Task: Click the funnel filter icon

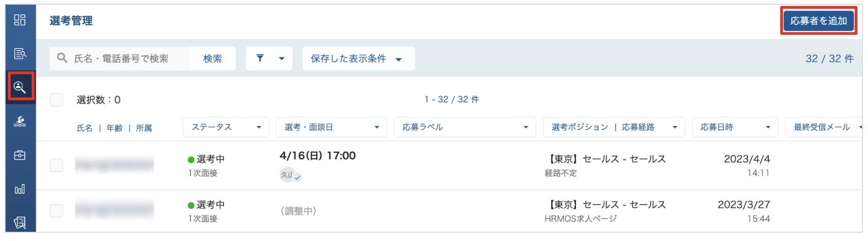Action: pyautogui.click(x=260, y=58)
